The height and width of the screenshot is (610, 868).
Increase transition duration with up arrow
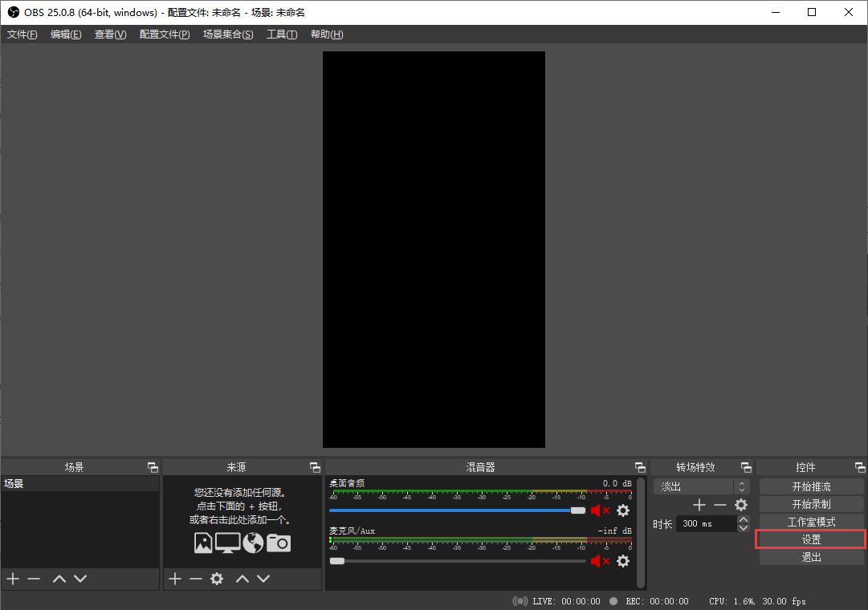click(743, 519)
